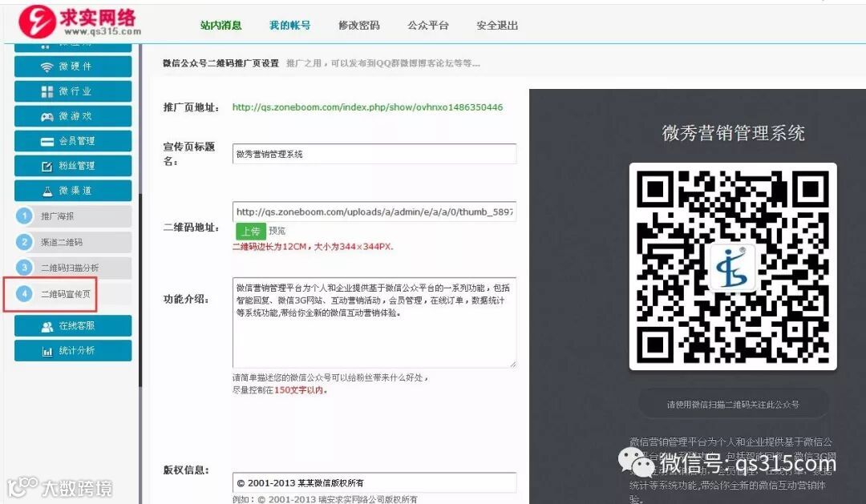Click 请使用微信扫描二维码关注此公众号 in the preview
866x504 pixels.
coord(733,404)
